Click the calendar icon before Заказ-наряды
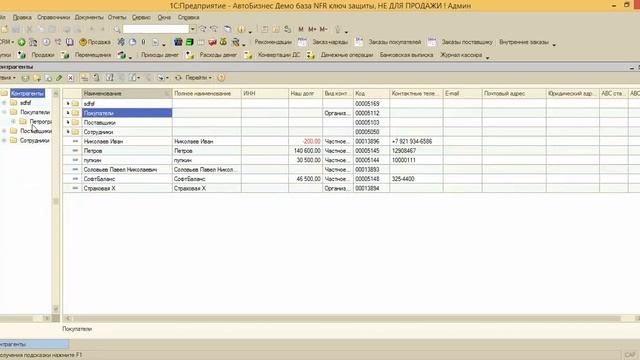The image size is (640, 360). point(302,42)
